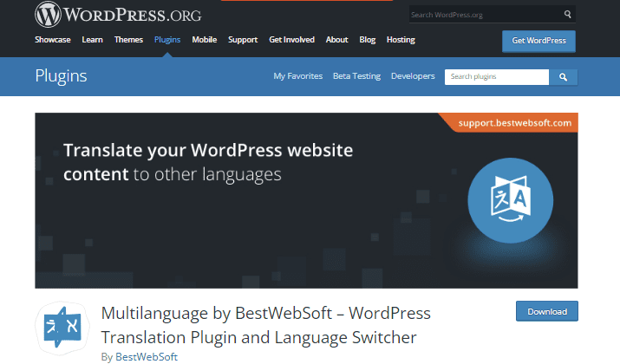Click the blue plugin search button
Image resolution: width=620 pixels, height=364 pixels.
(x=563, y=77)
